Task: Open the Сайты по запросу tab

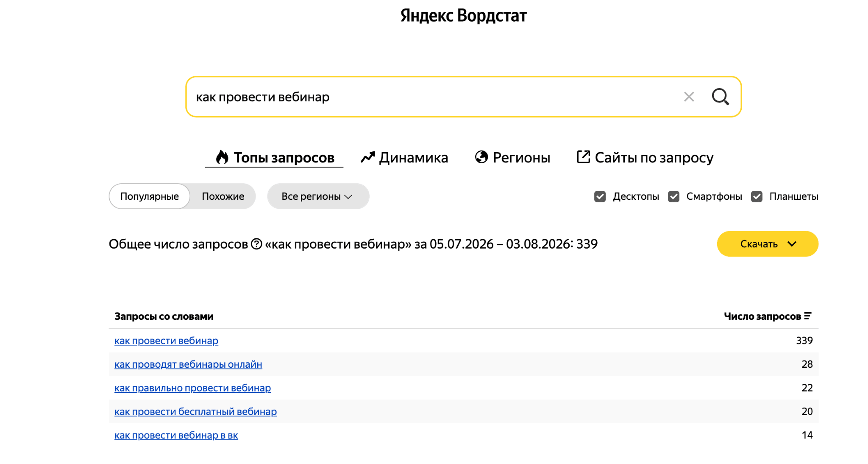Action: (645, 157)
